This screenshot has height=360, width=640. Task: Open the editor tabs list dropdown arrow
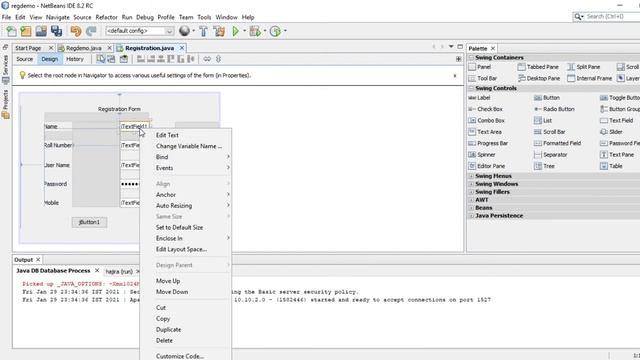[x=451, y=47]
